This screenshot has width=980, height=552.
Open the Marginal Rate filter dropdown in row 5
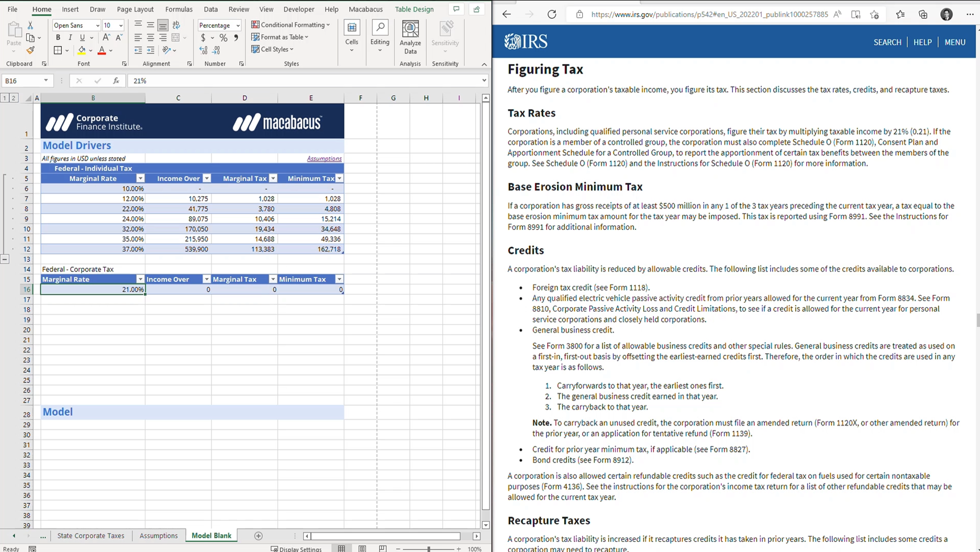click(140, 179)
